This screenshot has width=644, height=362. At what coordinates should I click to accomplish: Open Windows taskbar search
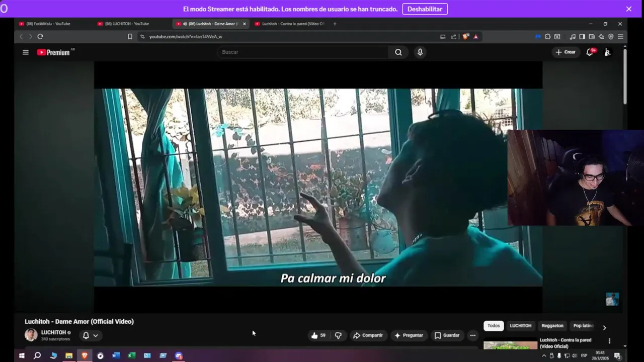click(x=37, y=355)
